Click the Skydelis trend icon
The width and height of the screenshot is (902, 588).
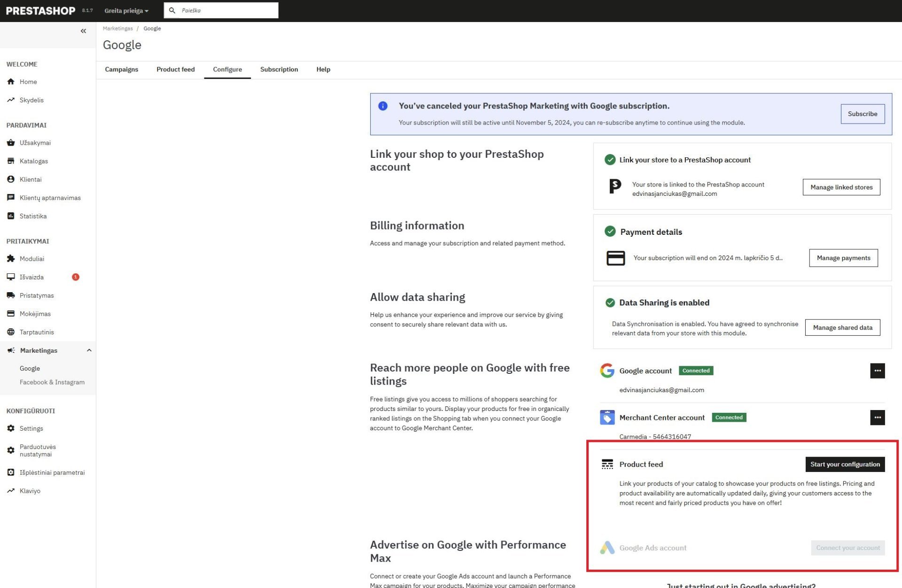click(x=11, y=100)
